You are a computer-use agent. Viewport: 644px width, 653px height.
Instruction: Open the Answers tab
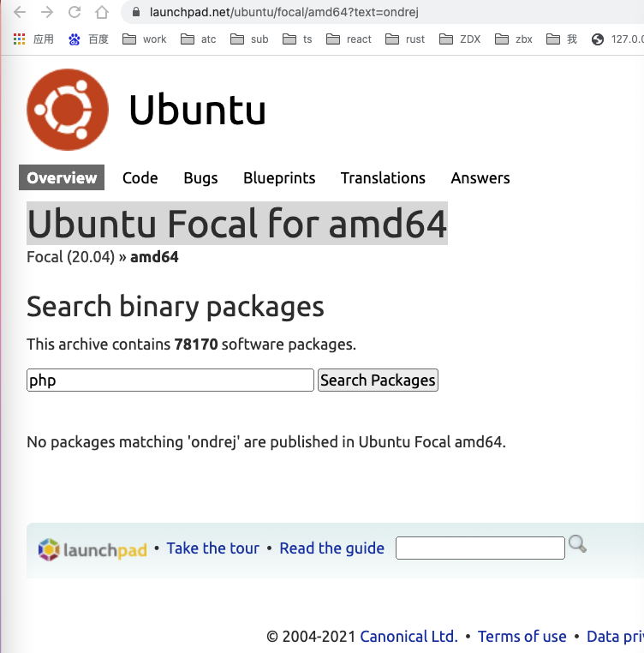[x=480, y=178]
